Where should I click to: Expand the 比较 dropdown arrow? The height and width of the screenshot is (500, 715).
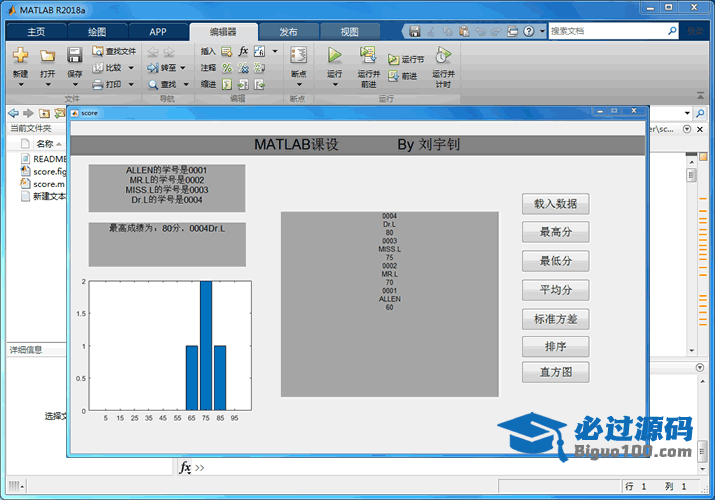coord(131,68)
